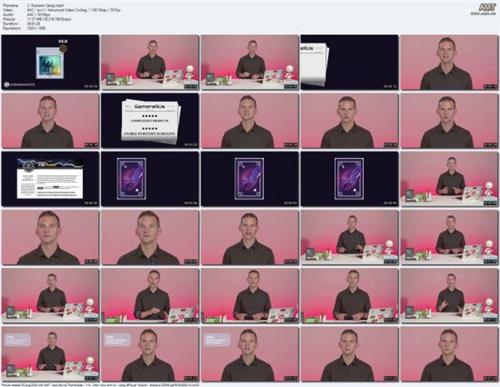The width and height of the screenshot is (500, 387).
Task: Select the last purple playing card thumbnail
Action: coord(349,179)
